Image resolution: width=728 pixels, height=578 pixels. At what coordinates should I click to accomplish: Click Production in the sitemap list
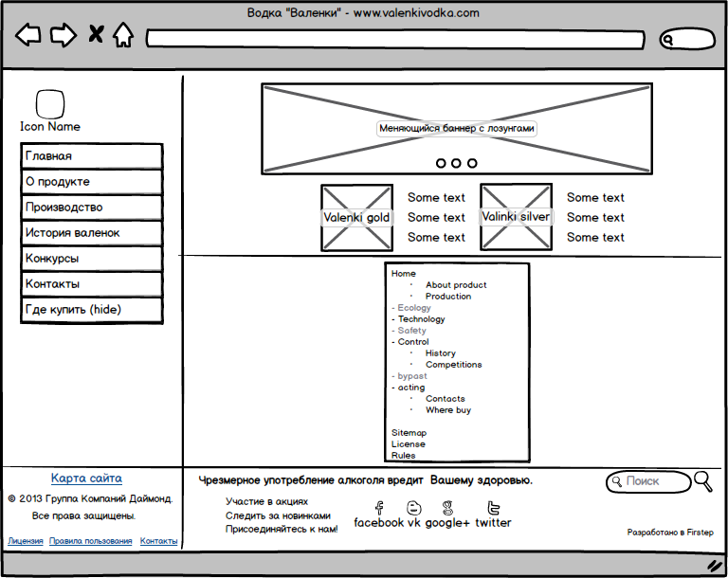point(448,297)
